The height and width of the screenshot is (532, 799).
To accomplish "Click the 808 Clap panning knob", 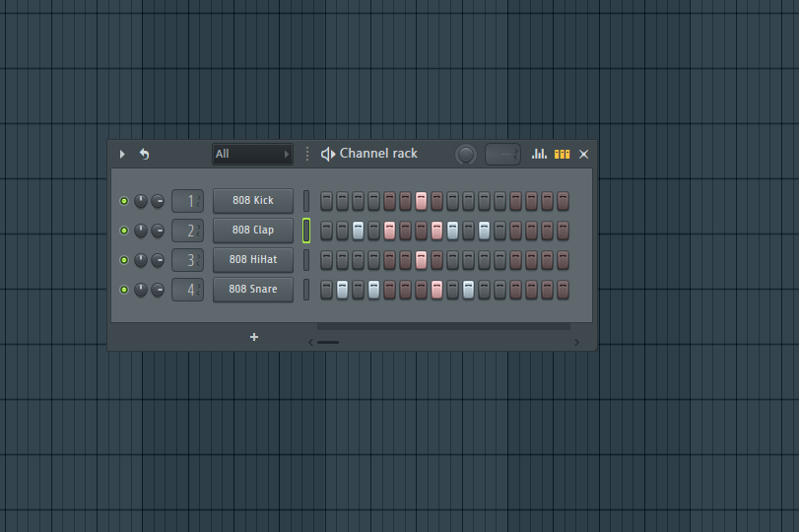I will pyautogui.click(x=141, y=231).
